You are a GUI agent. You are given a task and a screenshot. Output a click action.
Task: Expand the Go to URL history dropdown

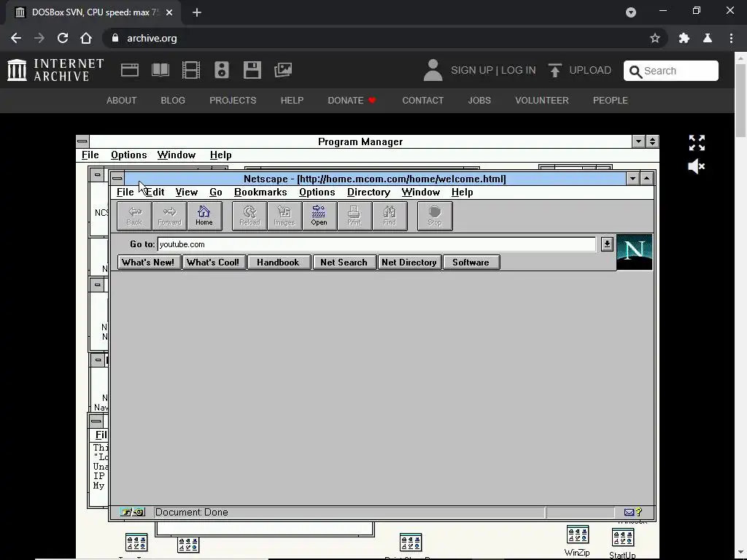pyautogui.click(x=607, y=244)
